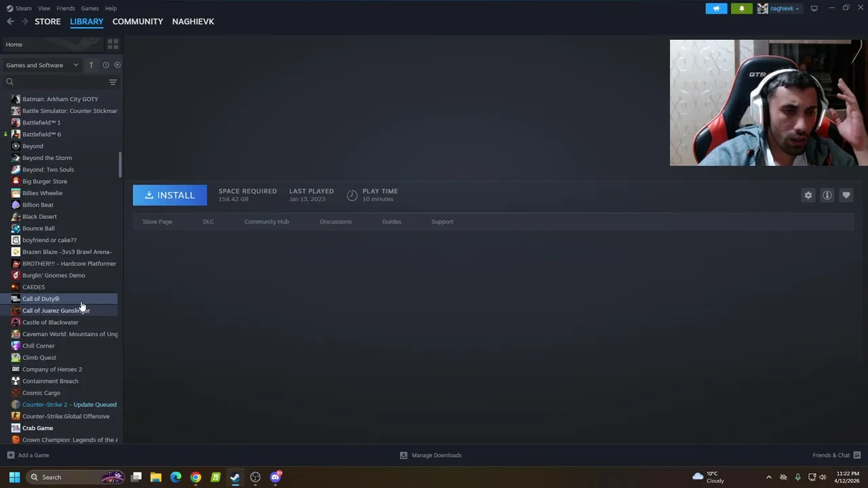Open the View menu
868x488 pixels.
[x=44, y=8]
